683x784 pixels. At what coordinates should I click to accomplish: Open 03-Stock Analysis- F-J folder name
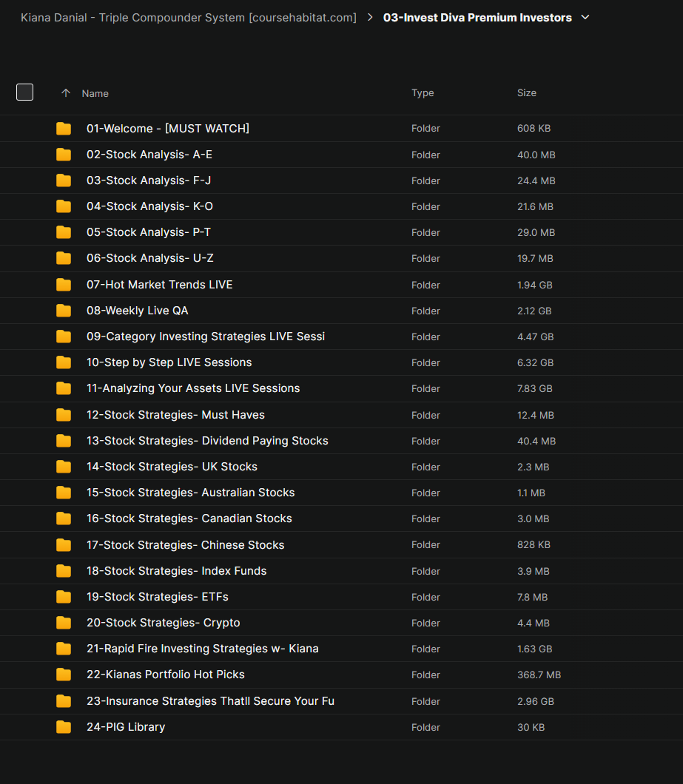point(149,180)
